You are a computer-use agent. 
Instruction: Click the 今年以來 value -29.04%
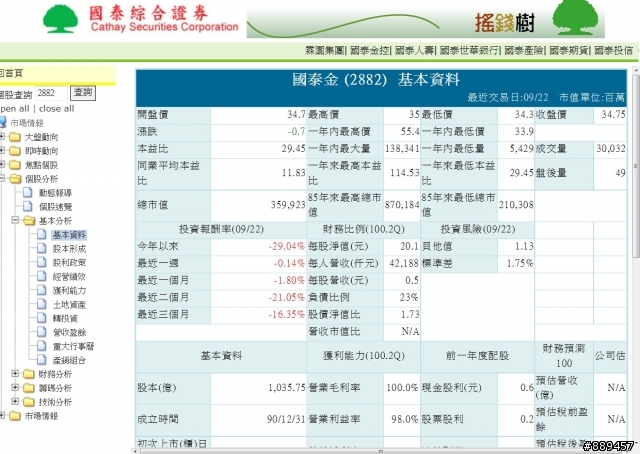pyautogui.click(x=286, y=246)
